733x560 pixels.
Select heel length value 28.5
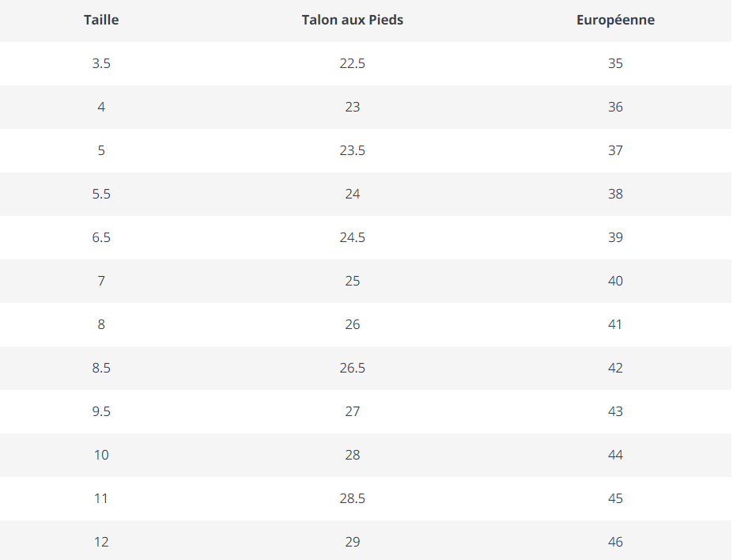click(353, 498)
